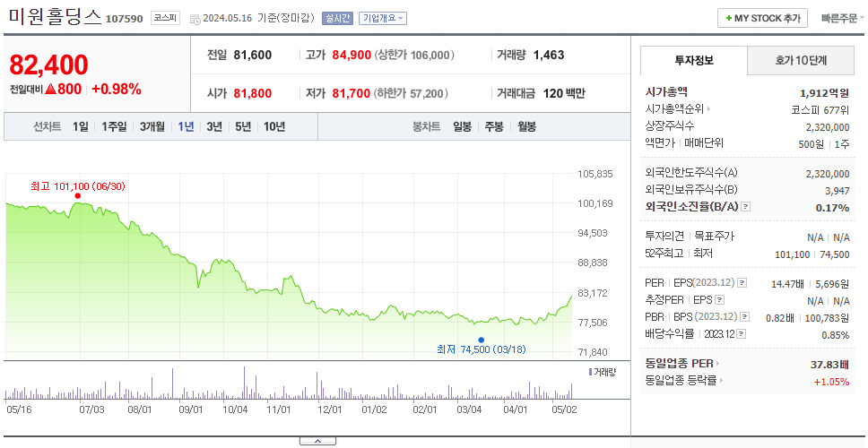Click the 거래량 value 1,463
The height and width of the screenshot is (448, 868).
(x=549, y=56)
